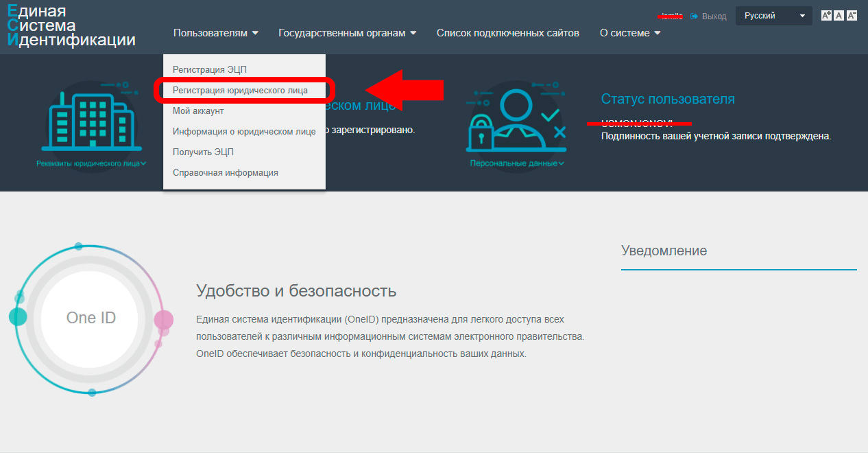Screen dimensions: 868x453
Task: Choose Регистрация юридического лица entry
Action: tap(240, 90)
